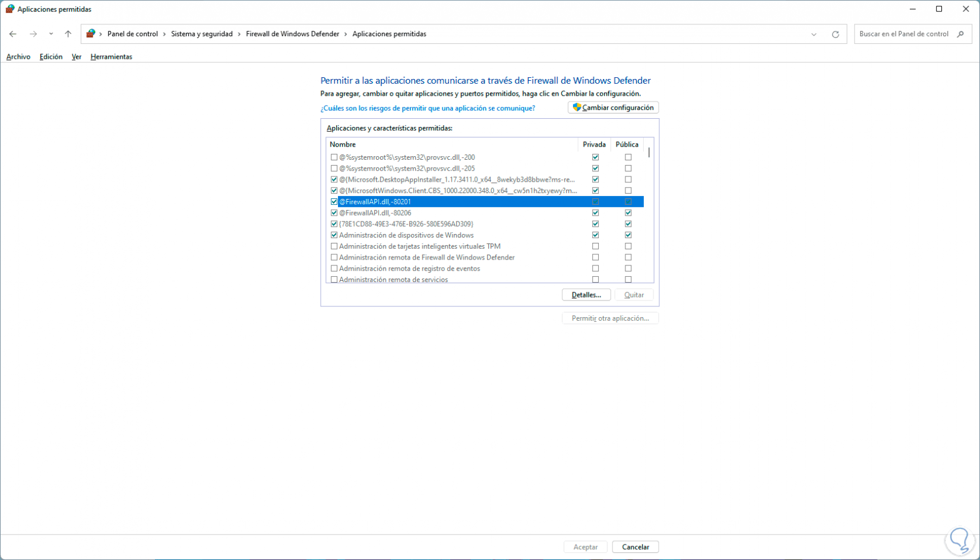The height and width of the screenshot is (560, 980).
Task: Focus the Buscar en el Panel de control field
Action: (912, 34)
